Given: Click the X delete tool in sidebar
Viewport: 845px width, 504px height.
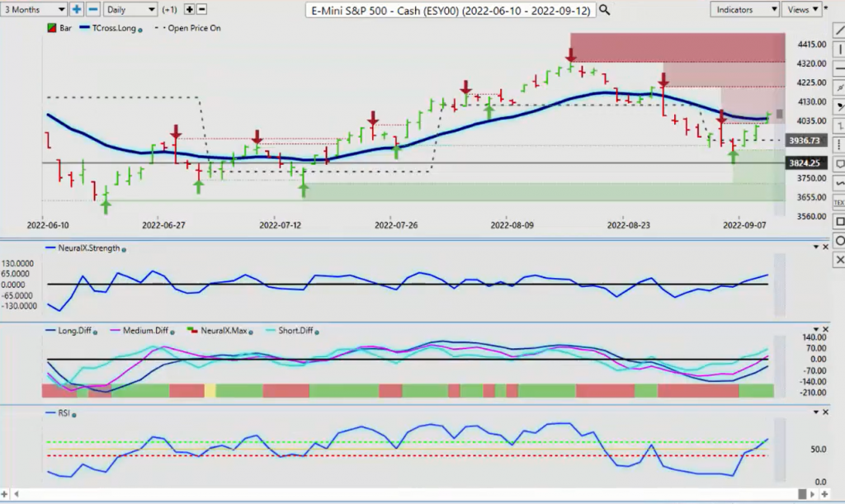Looking at the screenshot, I should point(839,260).
